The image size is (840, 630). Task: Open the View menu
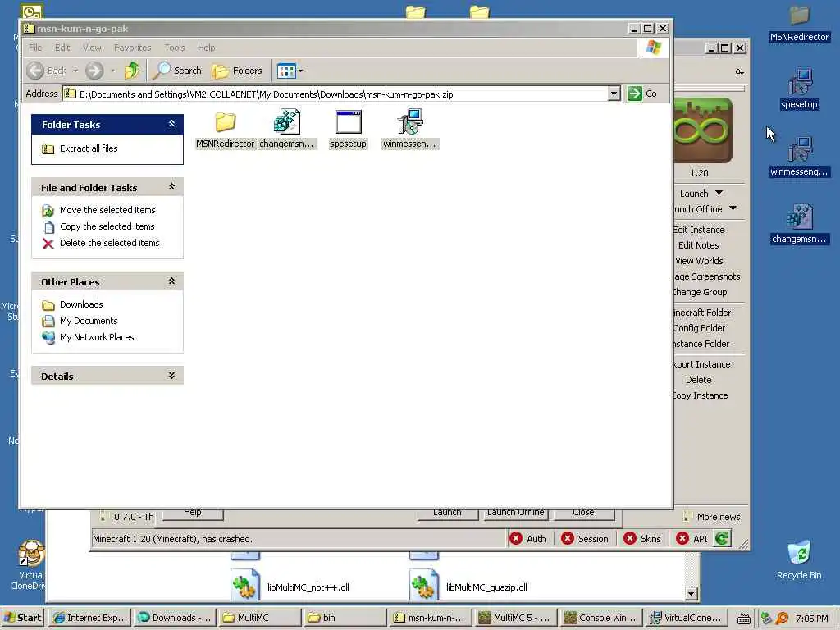click(x=92, y=48)
